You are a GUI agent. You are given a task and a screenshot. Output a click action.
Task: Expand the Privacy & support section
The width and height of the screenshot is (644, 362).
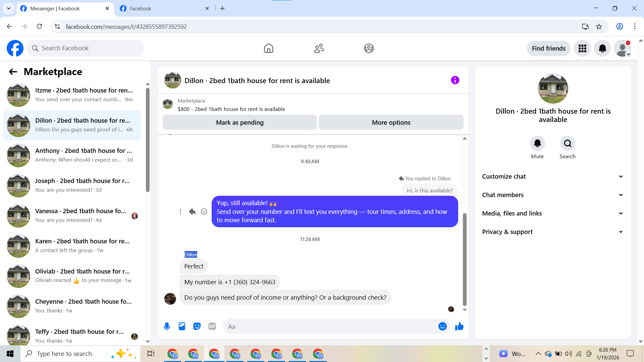pyautogui.click(x=553, y=232)
